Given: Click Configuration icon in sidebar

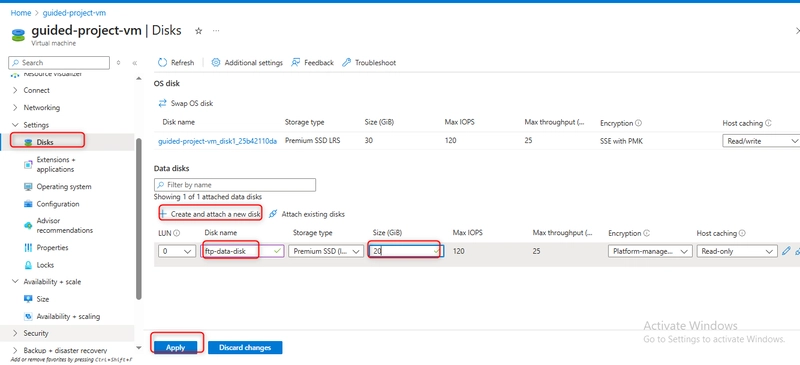Looking at the screenshot, I should pyautogui.click(x=28, y=204).
